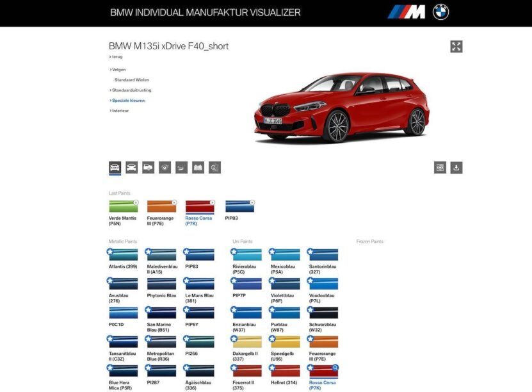
Task: Open the Speciale kleuren section
Action: tap(127, 101)
